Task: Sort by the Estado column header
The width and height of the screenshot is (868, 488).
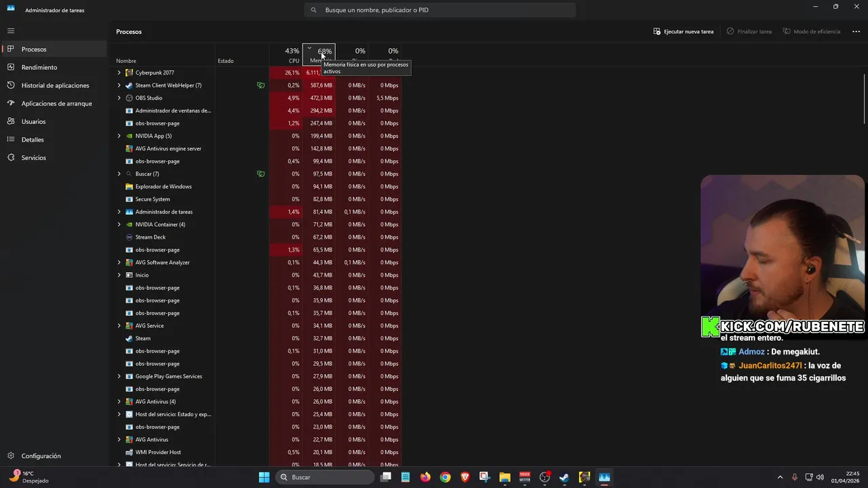Action: point(242,54)
